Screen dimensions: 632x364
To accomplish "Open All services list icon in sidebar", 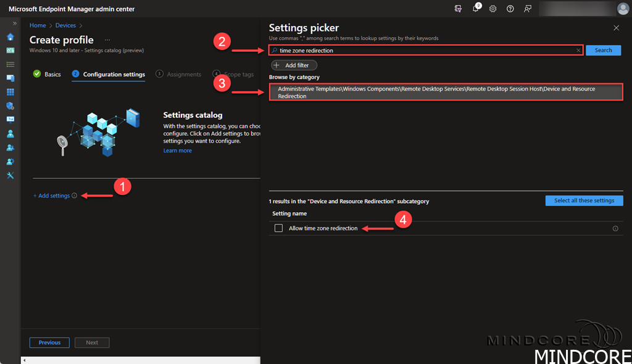I will (x=10, y=64).
